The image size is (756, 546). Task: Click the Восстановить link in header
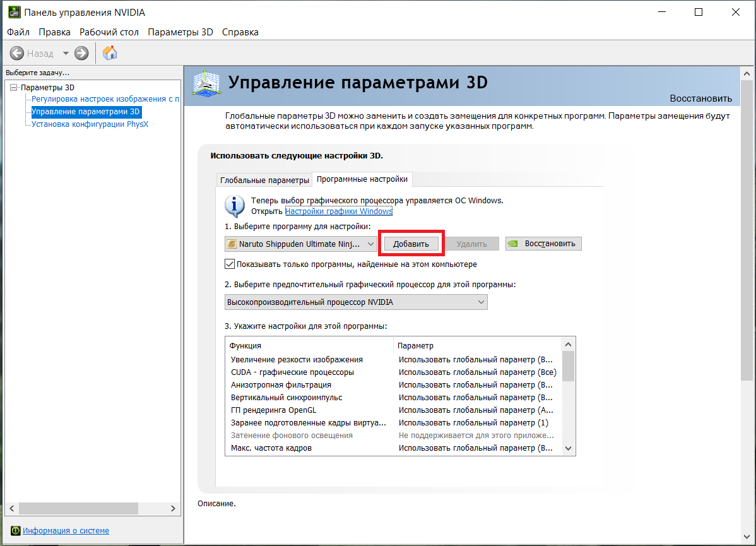tap(700, 98)
